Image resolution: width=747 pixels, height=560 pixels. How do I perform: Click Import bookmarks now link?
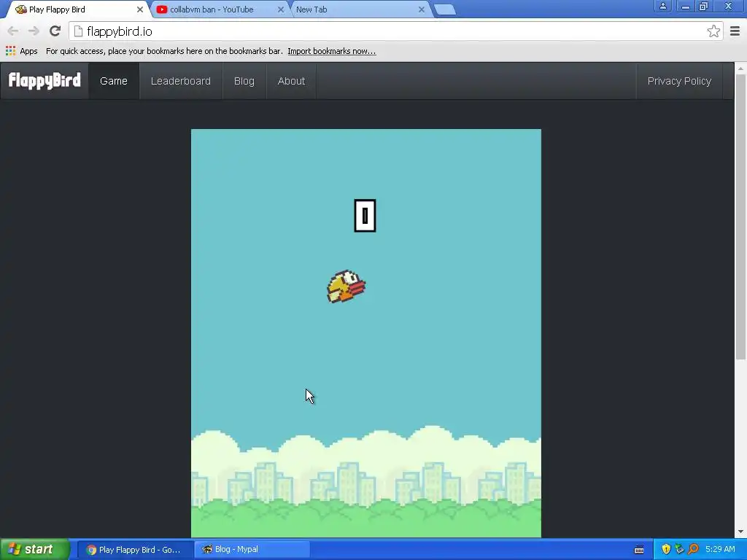332,51
